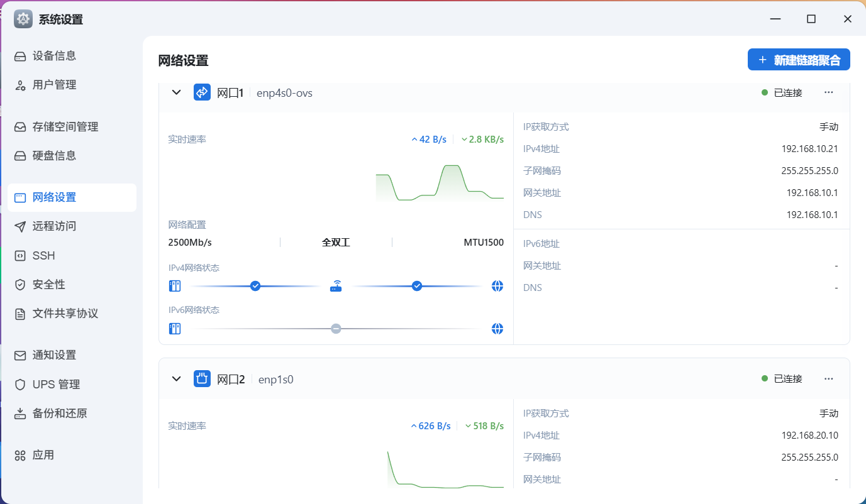Collapse the 网口2 section chevron
866x504 pixels.
pos(177,379)
